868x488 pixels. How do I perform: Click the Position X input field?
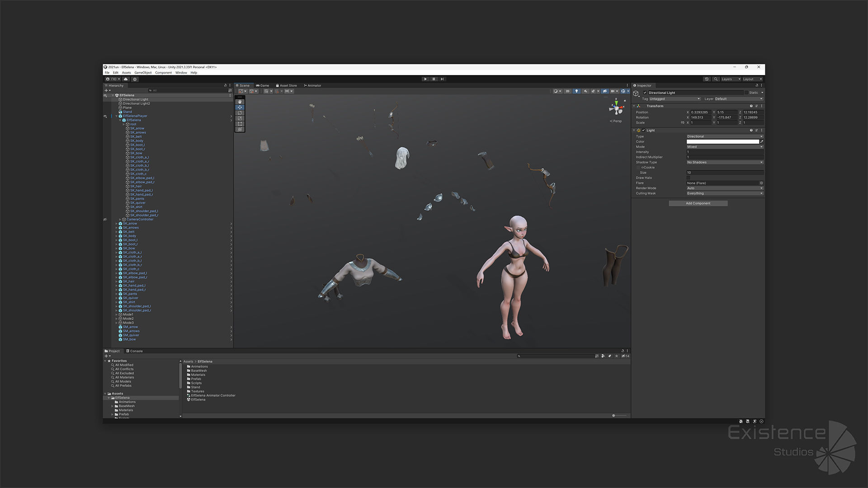tap(700, 112)
